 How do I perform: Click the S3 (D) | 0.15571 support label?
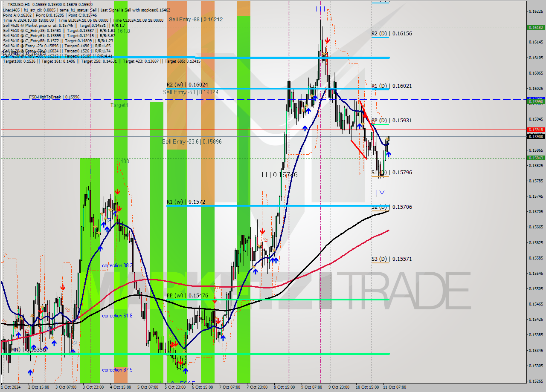392,259
